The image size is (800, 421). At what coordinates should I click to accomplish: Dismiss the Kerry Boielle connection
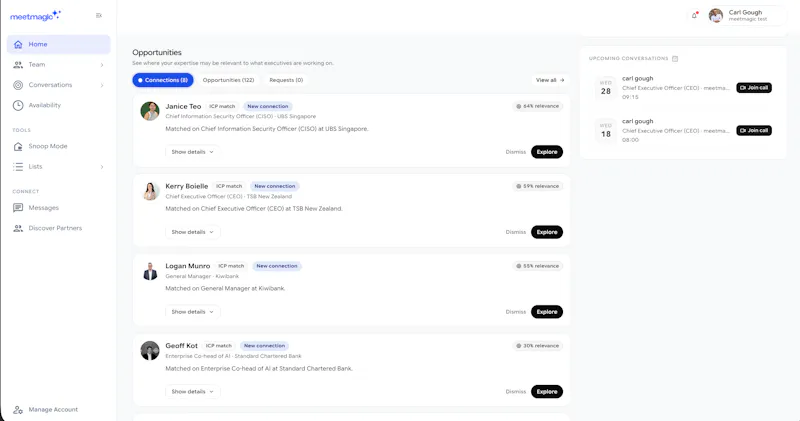pos(515,232)
